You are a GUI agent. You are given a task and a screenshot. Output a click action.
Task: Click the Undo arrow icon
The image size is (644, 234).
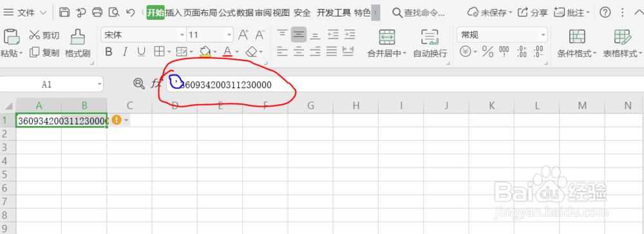[x=130, y=13]
